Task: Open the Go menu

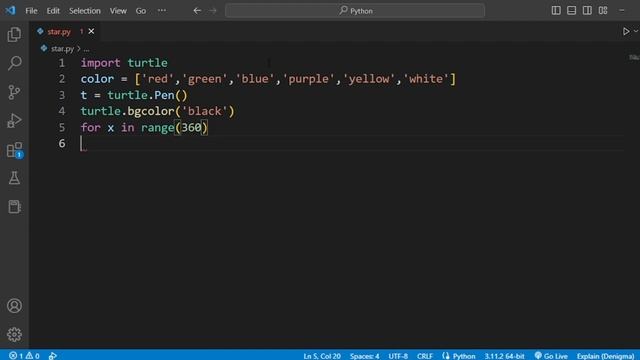Action: pos(141,11)
